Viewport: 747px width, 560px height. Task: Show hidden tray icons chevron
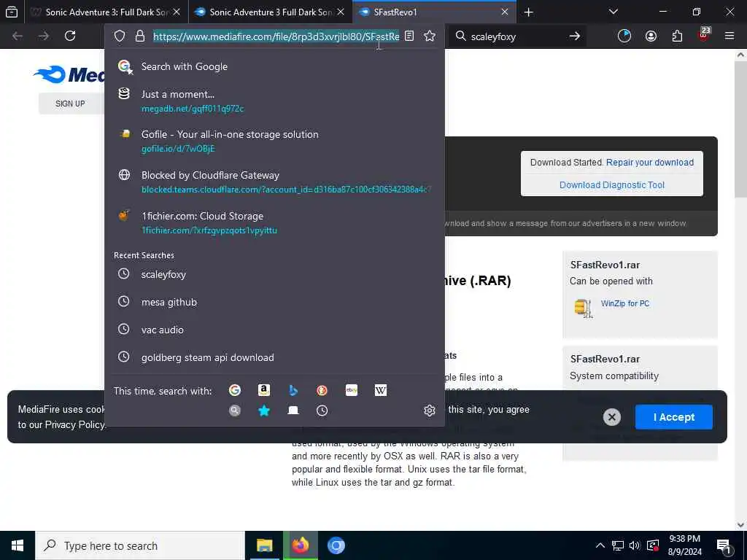click(x=600, y=545)
